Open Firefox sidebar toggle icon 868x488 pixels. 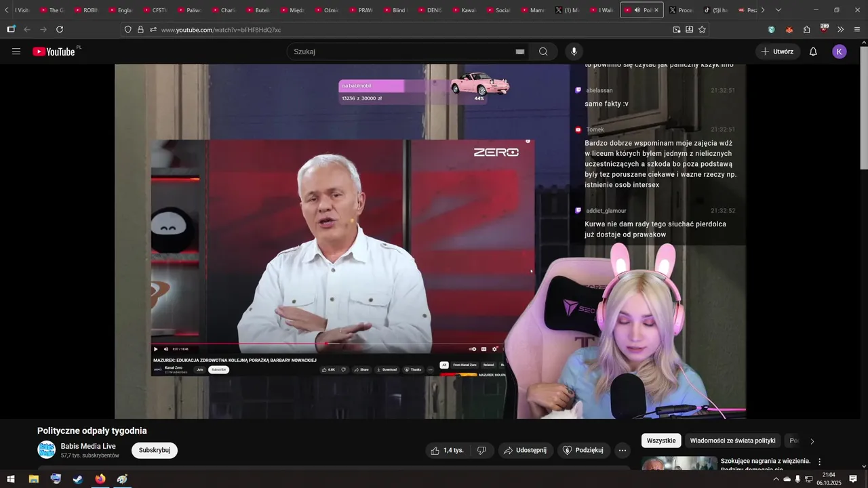(x=11, y=29)
